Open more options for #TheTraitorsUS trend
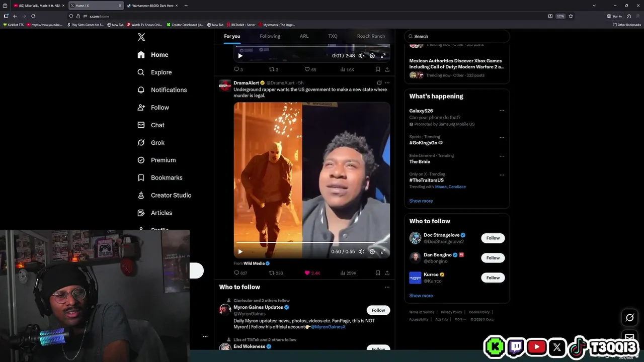The image size is (644, 362). pyautogui.click(x=502, y=175)
